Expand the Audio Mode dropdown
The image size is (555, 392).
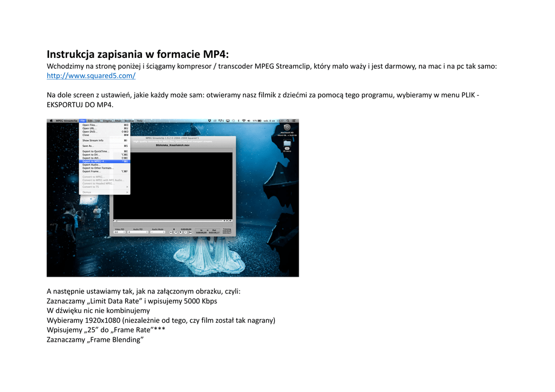click(x=158, y=232)
